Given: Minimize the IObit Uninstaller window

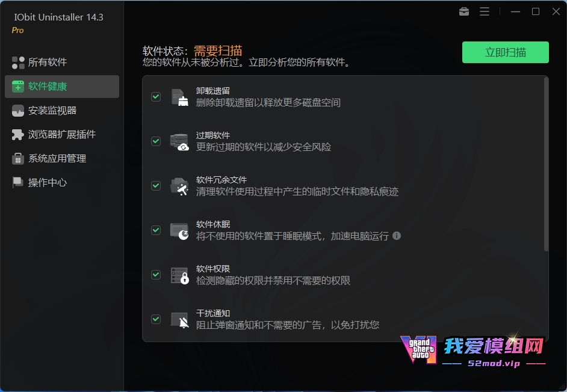Looking at the screenshot, I should 515,11.
